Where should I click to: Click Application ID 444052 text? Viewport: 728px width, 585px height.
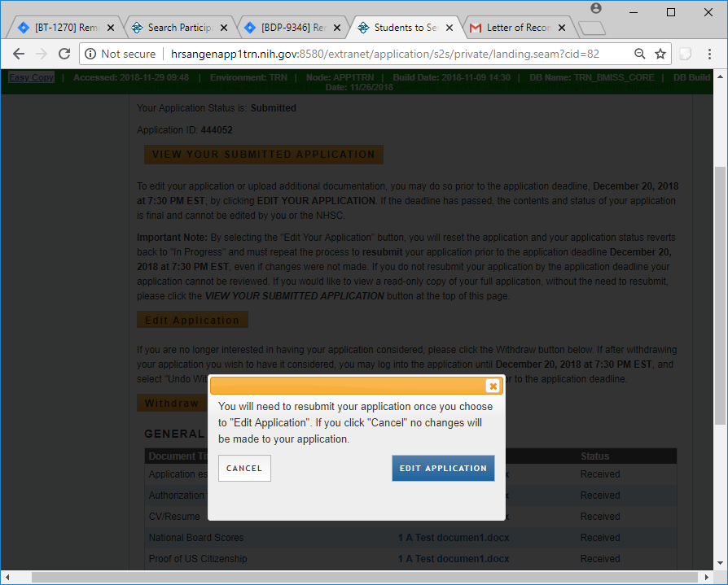click(x=184, y=130)
